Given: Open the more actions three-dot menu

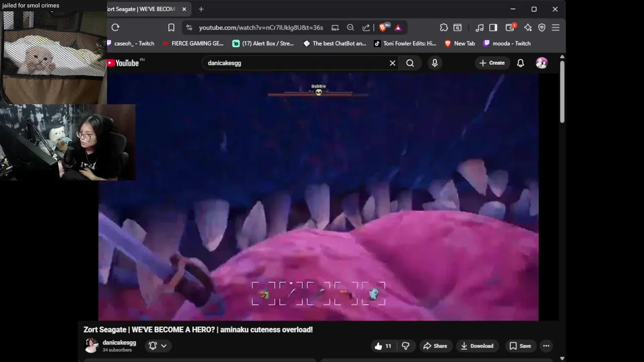Looking at the screenshot, I should click(x=546, y=346).
